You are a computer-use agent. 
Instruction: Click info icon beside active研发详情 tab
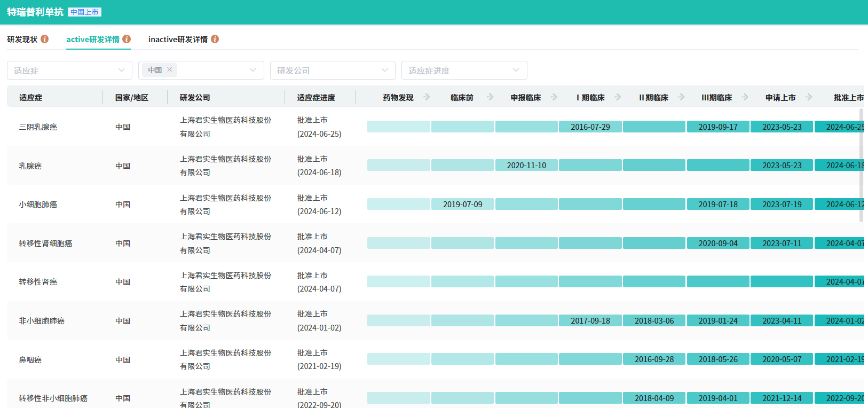127,39
